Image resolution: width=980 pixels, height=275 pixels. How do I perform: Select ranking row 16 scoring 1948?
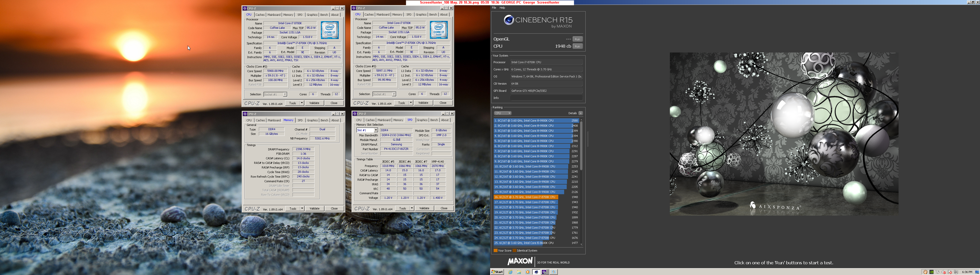click(x=536, y=197)
